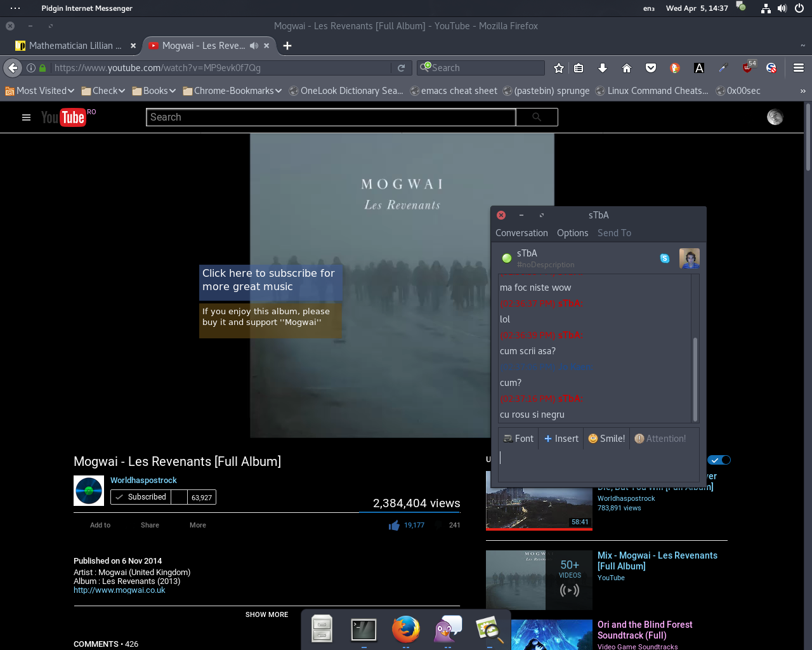Viewport: 812px width, 650px height.
Task: Open Firefox downloads arrow
Action: [603, 68]
